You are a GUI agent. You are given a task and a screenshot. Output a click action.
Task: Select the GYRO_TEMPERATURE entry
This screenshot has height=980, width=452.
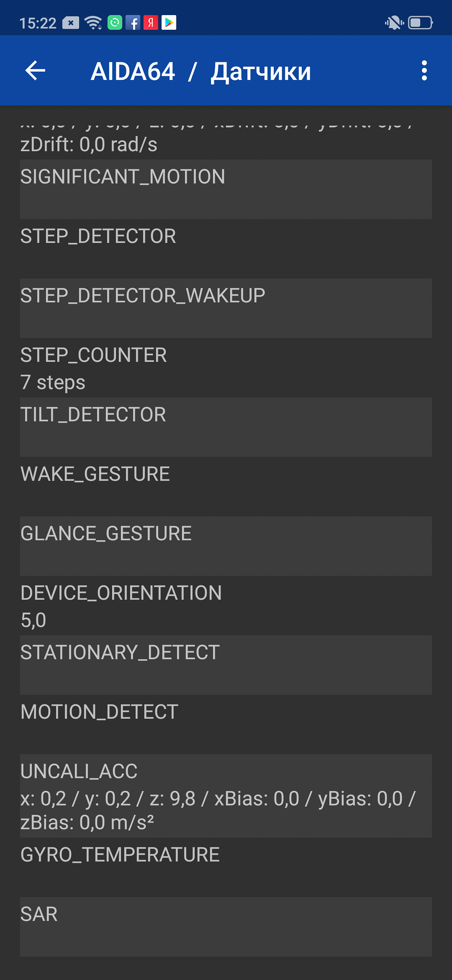pyautogui.click(x=226, y=867)
